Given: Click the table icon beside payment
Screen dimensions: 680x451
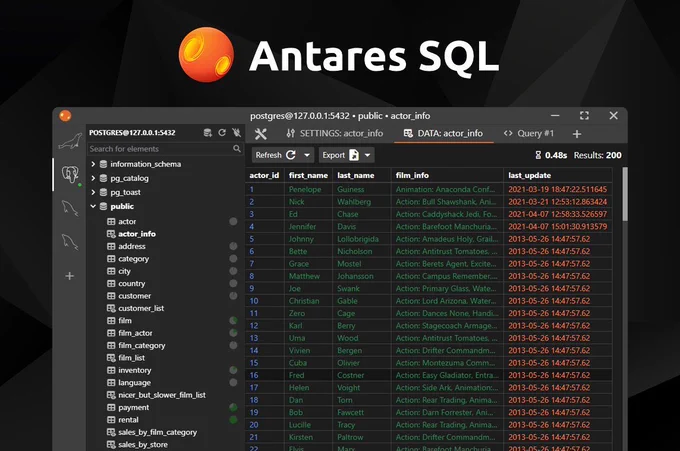Looking at the screenshot, I should tap(111, 408).
